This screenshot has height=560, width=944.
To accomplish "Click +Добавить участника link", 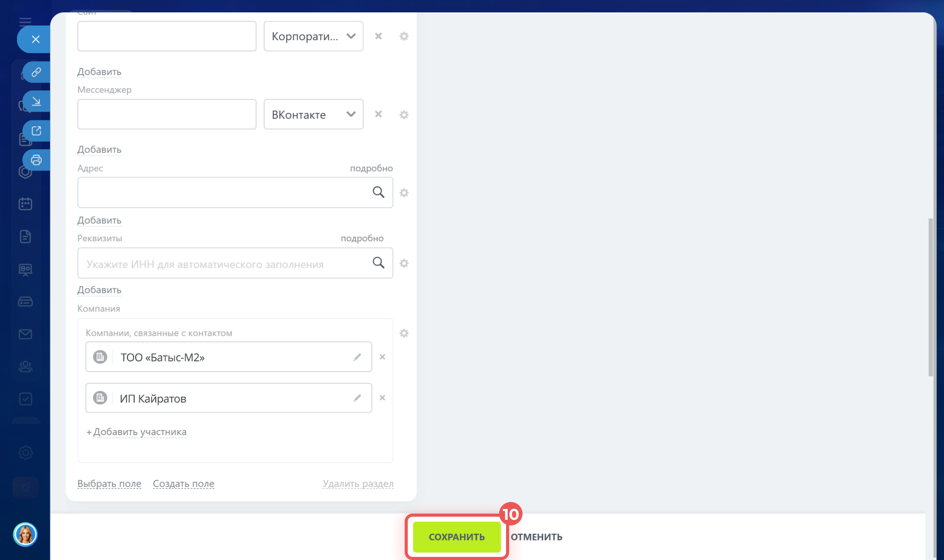I will point(137,432).
